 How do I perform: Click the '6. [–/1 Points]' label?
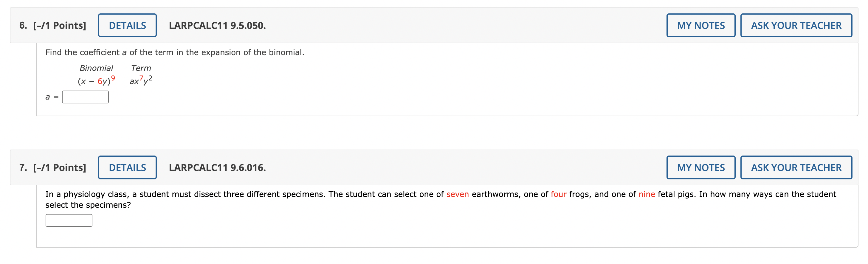[52, 25]
